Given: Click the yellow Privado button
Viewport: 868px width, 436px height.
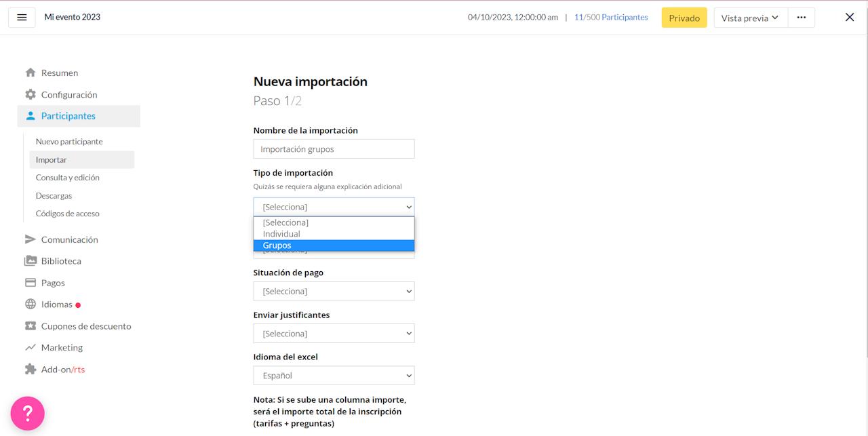Looking at the screenshot, I should click(x=684, y=18).
